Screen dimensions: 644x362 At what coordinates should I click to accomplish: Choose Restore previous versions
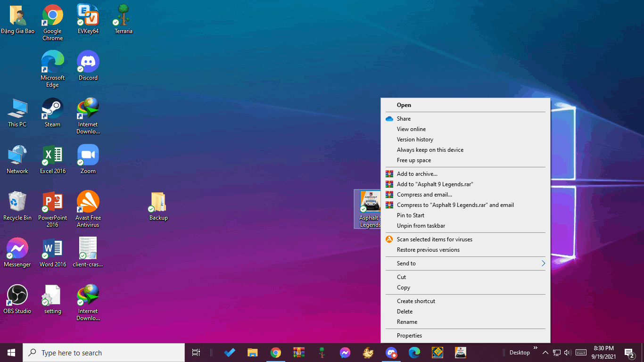click(465, 250)
